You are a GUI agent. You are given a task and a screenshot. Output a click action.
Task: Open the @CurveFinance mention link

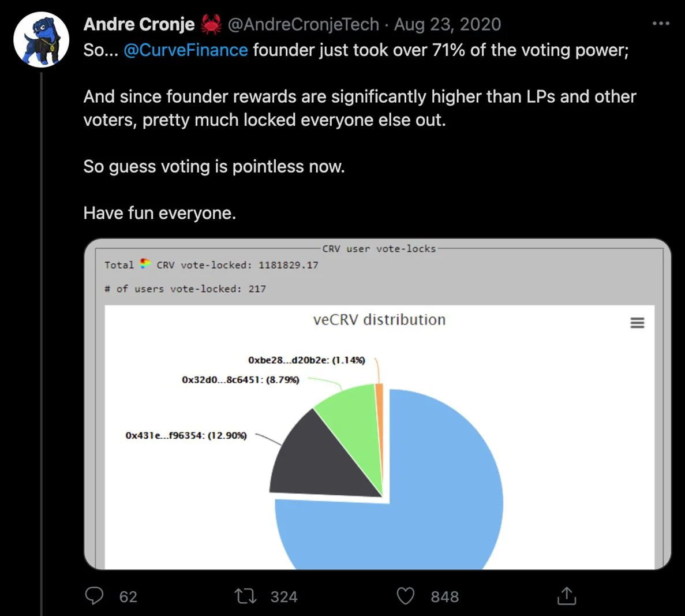[x=186, y=50]
